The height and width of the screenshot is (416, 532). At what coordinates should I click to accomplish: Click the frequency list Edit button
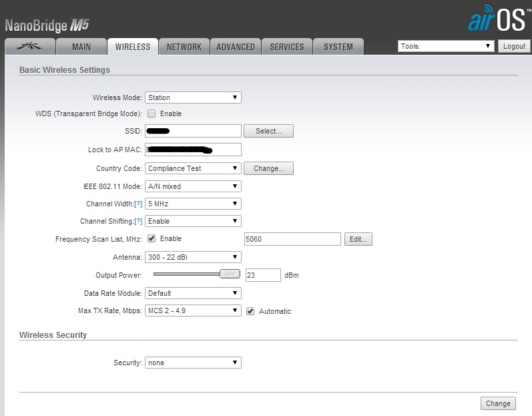click(358, 239)
